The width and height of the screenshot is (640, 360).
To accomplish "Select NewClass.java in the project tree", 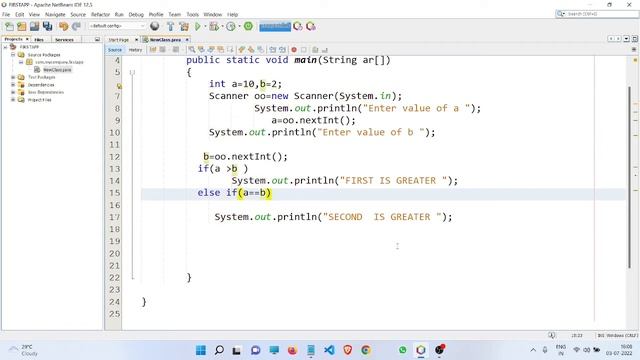I will pos(57,70).
